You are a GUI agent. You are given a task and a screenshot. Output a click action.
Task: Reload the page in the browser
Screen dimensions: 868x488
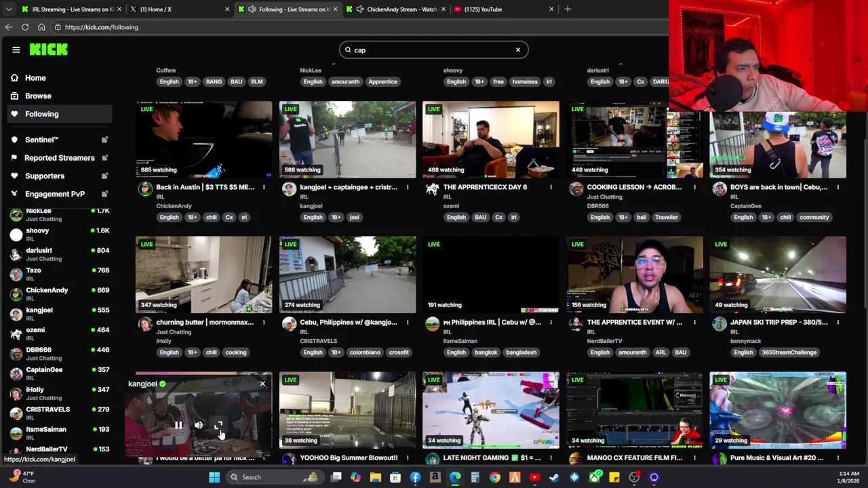[25, 27]
